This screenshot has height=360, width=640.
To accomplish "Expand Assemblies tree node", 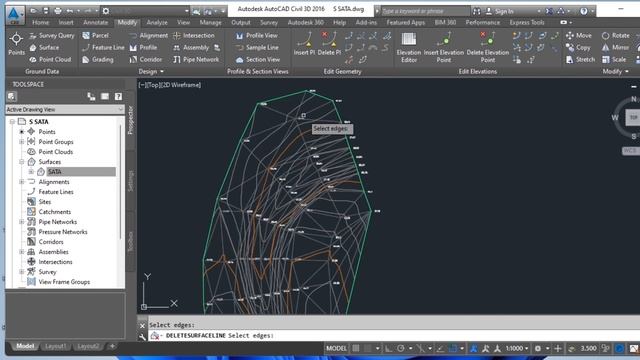I will [22, 252].
